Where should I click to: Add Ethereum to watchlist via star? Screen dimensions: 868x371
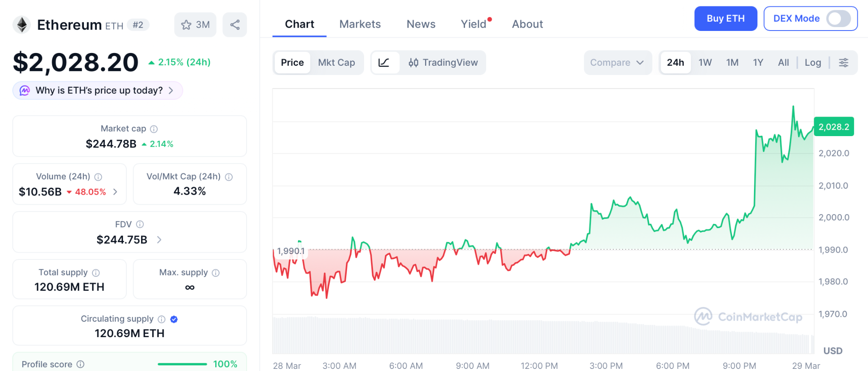[x=195, y=25]
